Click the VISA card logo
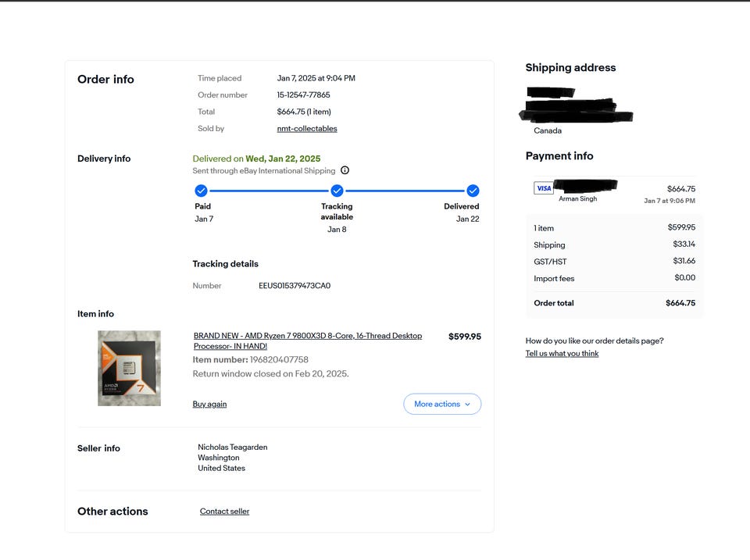Image resolution: width=750 pixels, height=560 pixels. 544,188
